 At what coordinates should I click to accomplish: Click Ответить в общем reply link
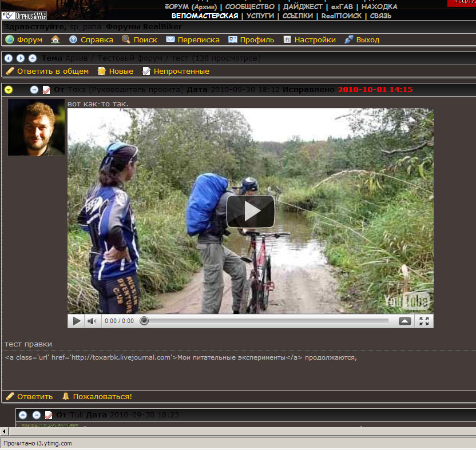pyautogui.click(x=53, y=71)
